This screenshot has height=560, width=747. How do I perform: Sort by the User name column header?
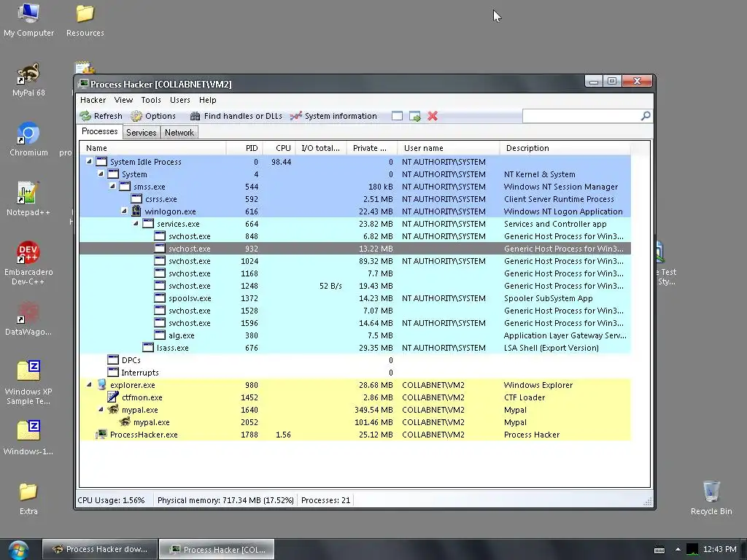point(449,148)
